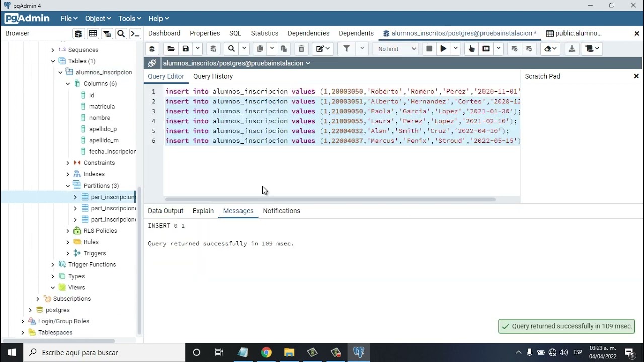Open the Query History tab
This screenshot has width=644, height=362.
pos(213,76)
